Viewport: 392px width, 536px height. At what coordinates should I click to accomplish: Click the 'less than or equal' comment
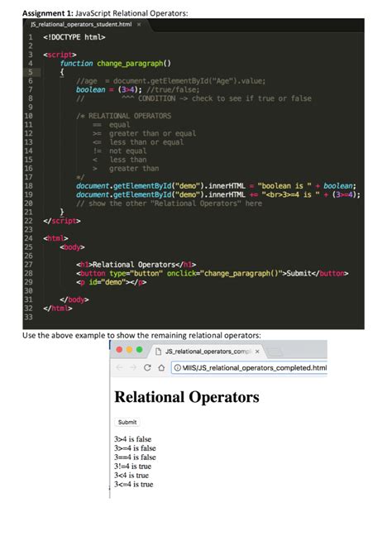[x=146, y=142]
